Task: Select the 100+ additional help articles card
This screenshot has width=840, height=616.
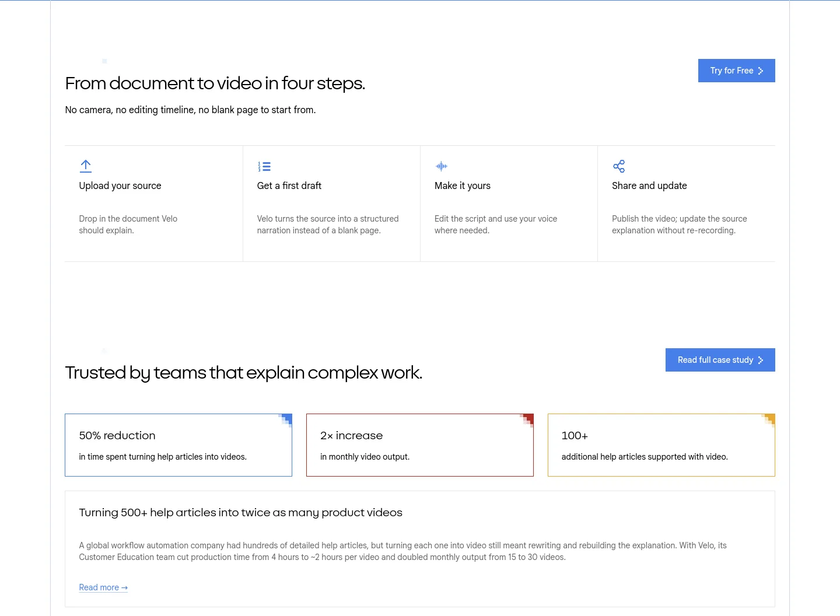Action: point(661,445)
